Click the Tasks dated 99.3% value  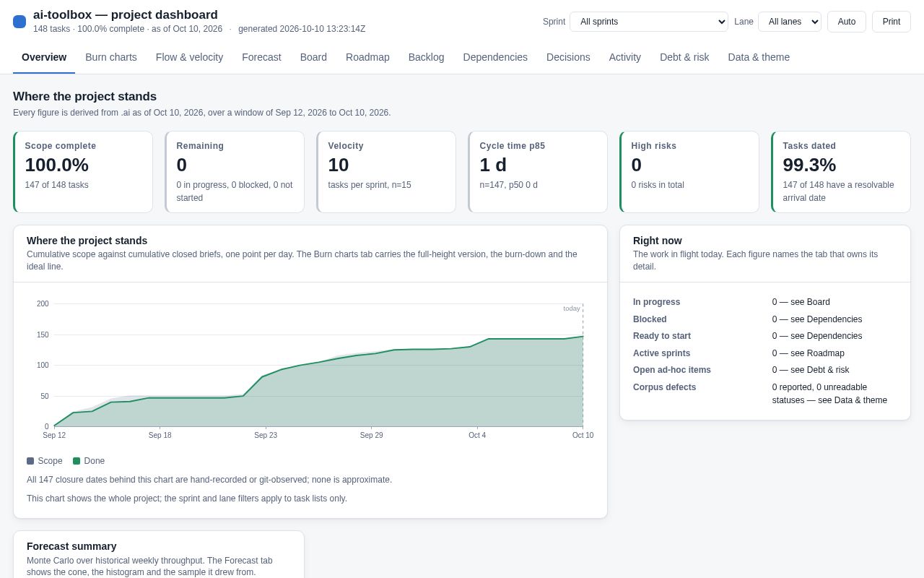click(x=809, y=165)
